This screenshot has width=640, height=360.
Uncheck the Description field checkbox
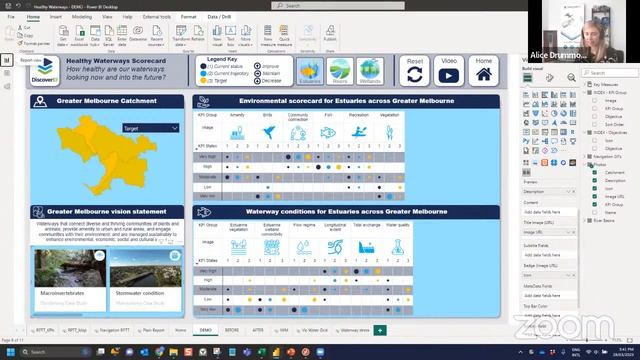click(x=594, y=180)
